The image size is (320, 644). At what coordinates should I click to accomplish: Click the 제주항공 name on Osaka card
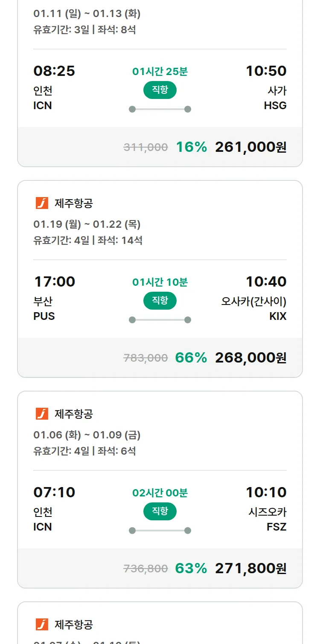click(x=73, y=203)
